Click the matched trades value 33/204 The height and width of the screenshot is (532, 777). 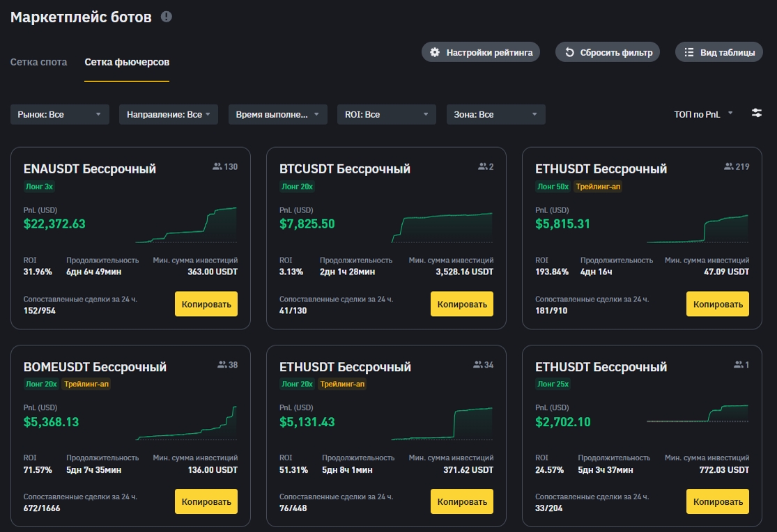[x=549, y=508]
